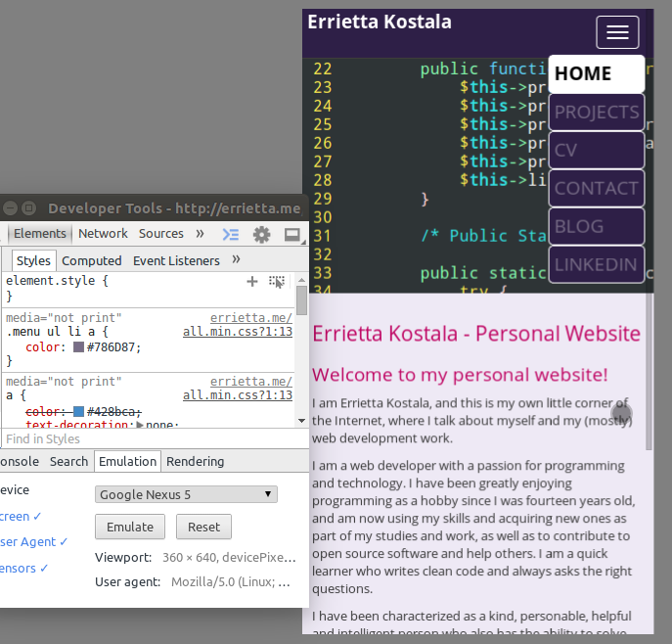Open the Search drawer tab
This screenshot has height=644, width=672.
coord(68,461)
